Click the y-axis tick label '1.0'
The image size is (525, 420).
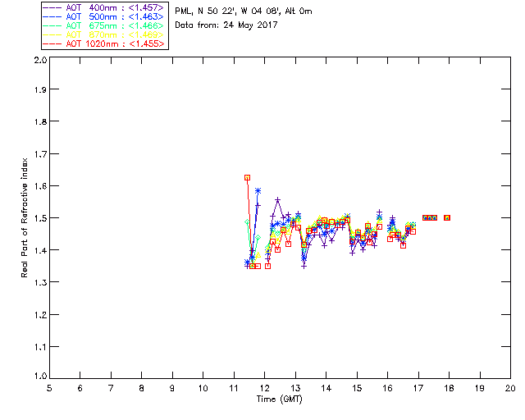click(x=40, y=376)
